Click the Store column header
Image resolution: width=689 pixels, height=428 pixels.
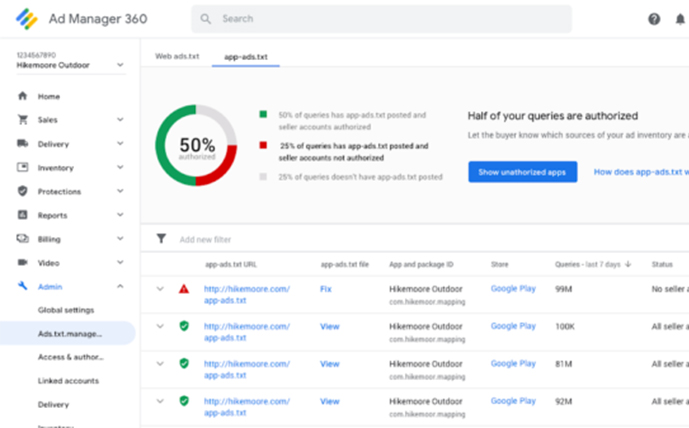click(x=499, y=264)
